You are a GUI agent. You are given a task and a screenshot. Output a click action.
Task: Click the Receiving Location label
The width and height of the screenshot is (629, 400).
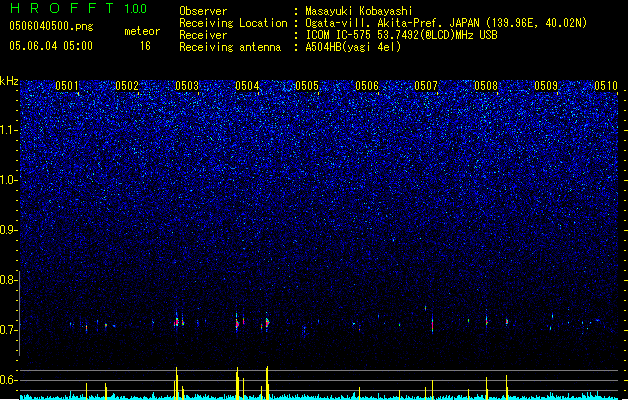coord(233,23)
